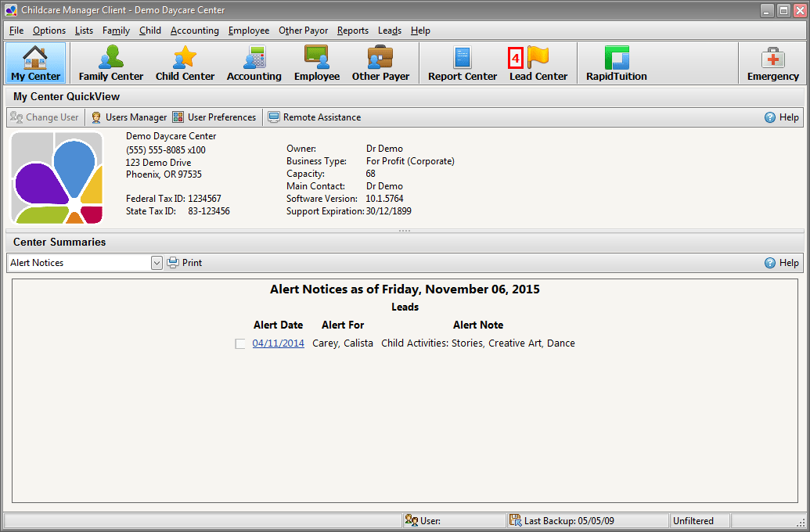
Task: Tick the checkbox for the Carey, Calista alert
Action: click(239, 344)
